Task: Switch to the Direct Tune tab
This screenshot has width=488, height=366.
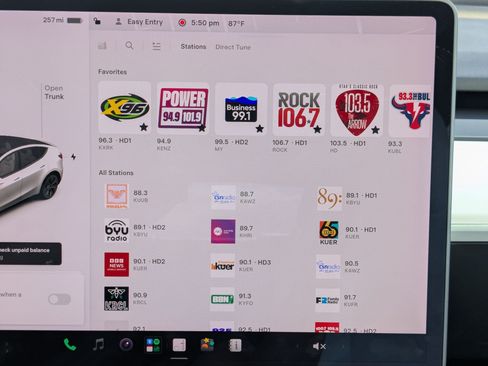Action: (x=233, y=47)
